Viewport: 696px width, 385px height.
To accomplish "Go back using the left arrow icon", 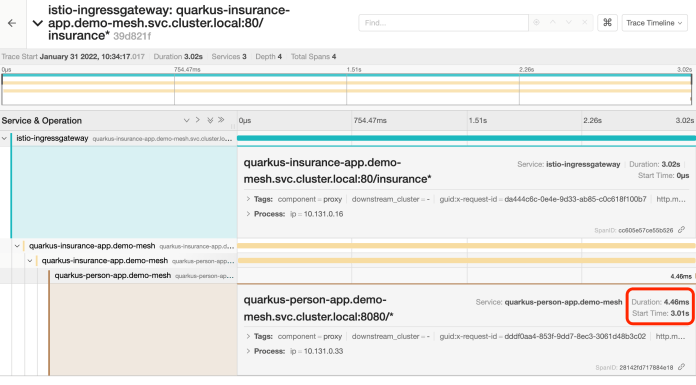I will coord(12,23).
